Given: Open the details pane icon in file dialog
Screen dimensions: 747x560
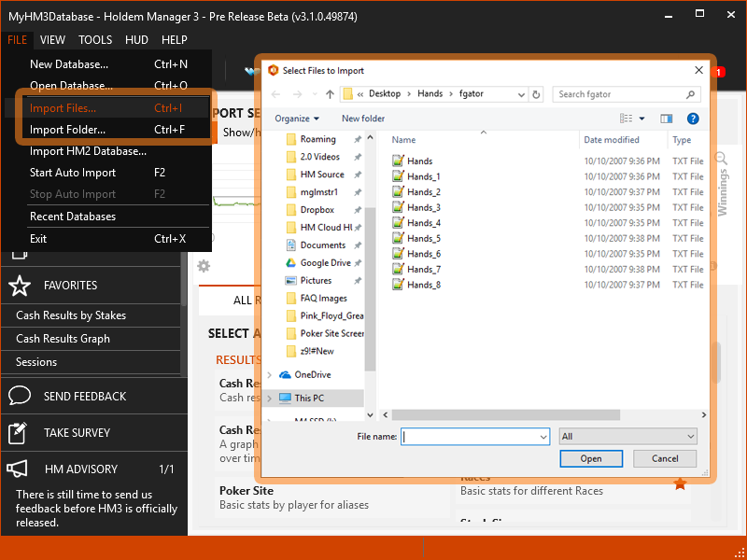Looking at the screenshot, I should click(x=665, y=119).
